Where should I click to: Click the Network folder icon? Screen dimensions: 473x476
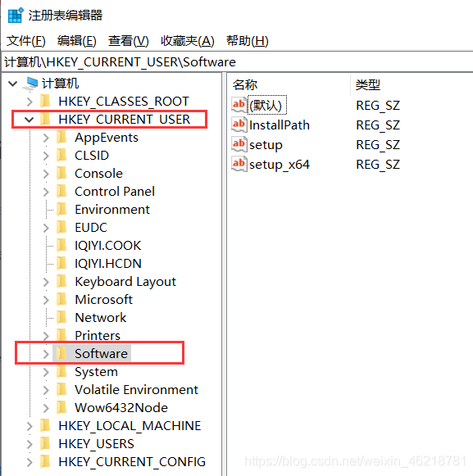coord(61,318)
